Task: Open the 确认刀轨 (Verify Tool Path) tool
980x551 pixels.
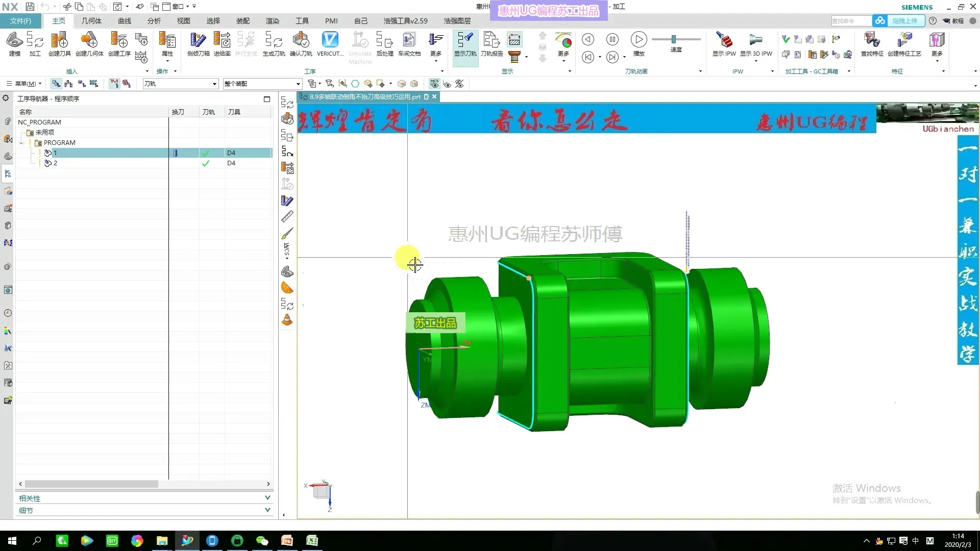Action: tap(301, 43)
